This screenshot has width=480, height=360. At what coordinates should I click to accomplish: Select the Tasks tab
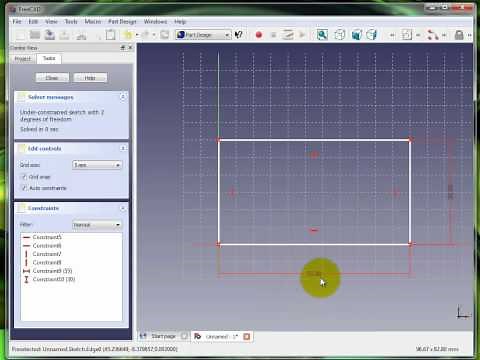(x=49, y=58)
